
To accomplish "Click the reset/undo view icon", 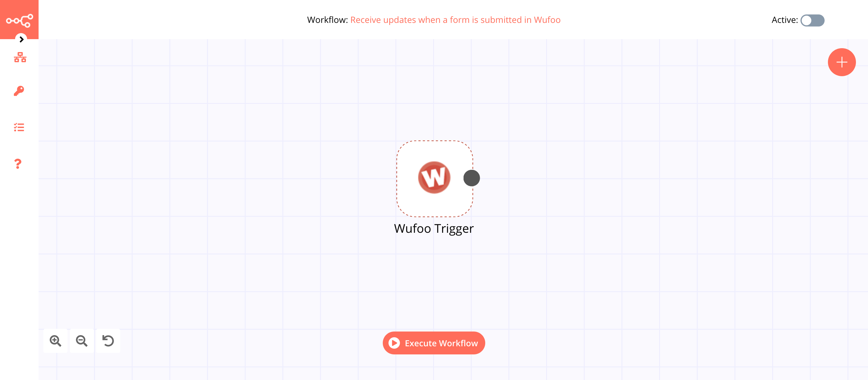I will [108, 341].
